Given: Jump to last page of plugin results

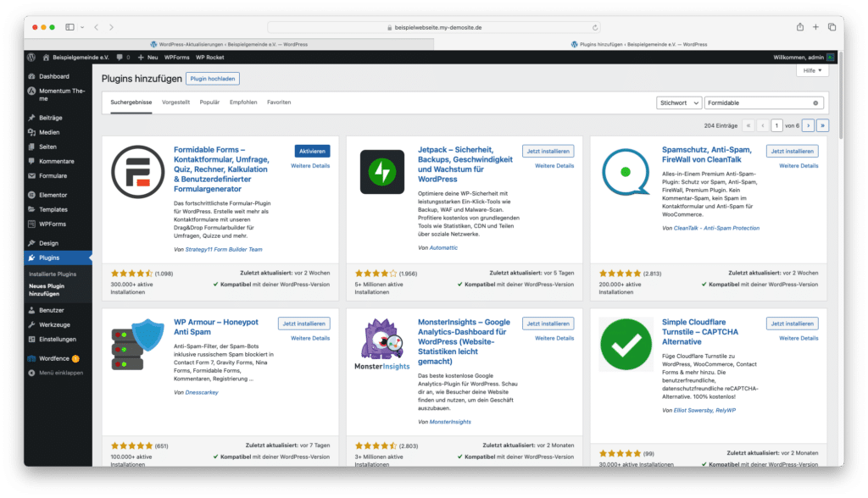Looking at the screenshot, I should tap(822, 125).
